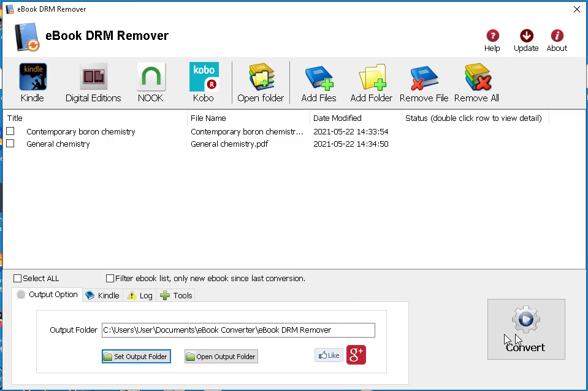Check the General chemistry row checkbox

tap(10, 144)
